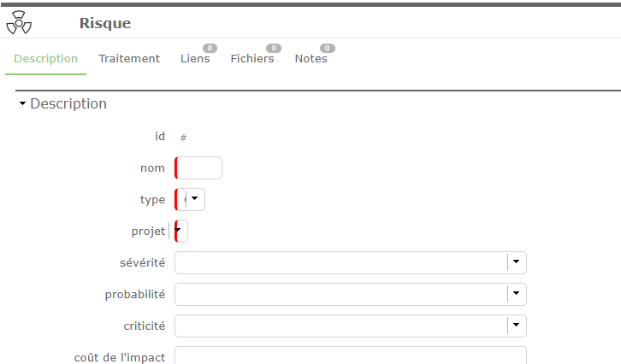Image resolution: width=621 pixels, height=364 pixels.
Task: Open the criticité dropdown arrow
Action: pos(516,326)
